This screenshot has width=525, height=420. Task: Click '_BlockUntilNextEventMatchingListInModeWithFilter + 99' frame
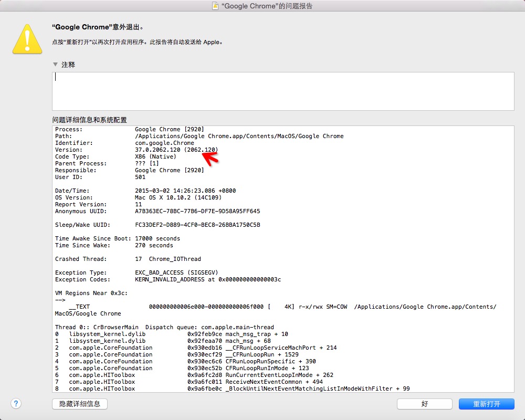(318, 388)
